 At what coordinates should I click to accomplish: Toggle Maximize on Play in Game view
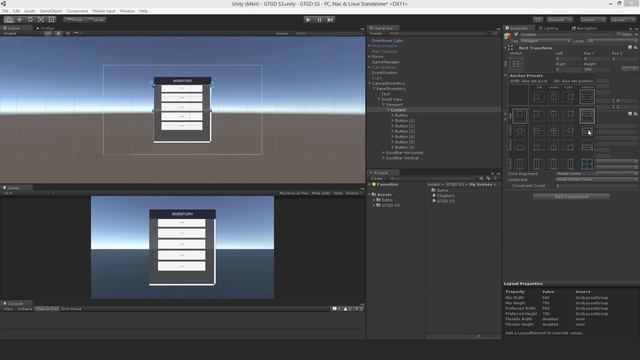click(x=294, y=193)
